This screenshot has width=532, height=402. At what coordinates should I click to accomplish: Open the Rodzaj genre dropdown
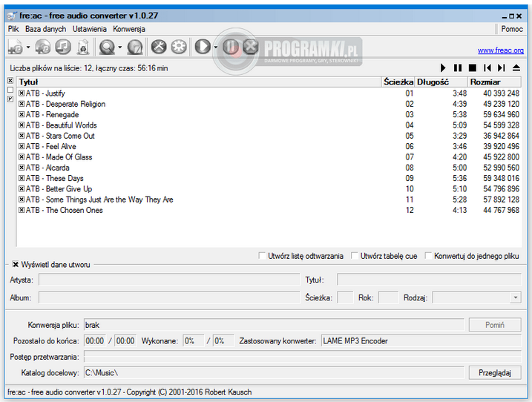(x=516, y=297)
